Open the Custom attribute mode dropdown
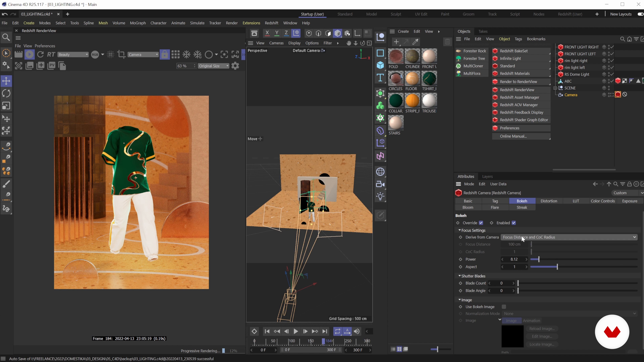644x362 pixels. [x=627, y=193]
